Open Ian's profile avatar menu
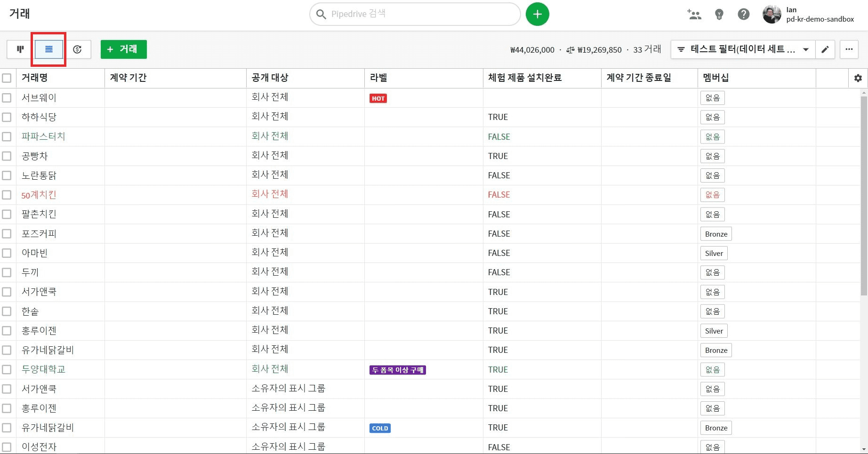This screenshot has height=454, width=868. 772,14
